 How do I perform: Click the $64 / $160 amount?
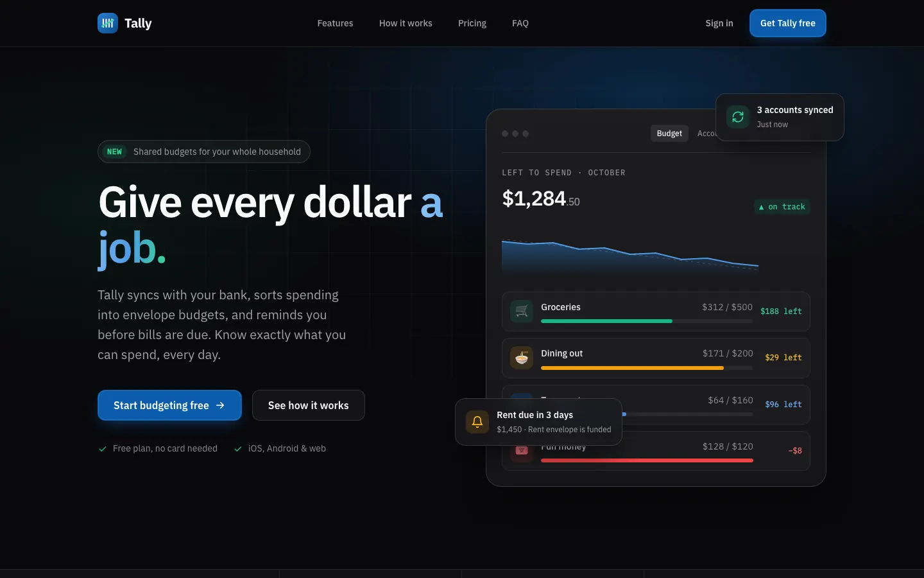pyautogui.click(x=730, y=400)
